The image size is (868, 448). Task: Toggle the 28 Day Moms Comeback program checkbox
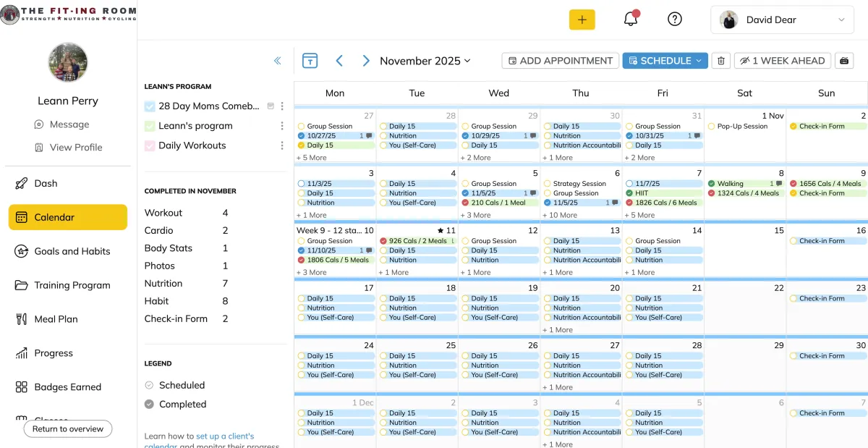pos(150,106)
